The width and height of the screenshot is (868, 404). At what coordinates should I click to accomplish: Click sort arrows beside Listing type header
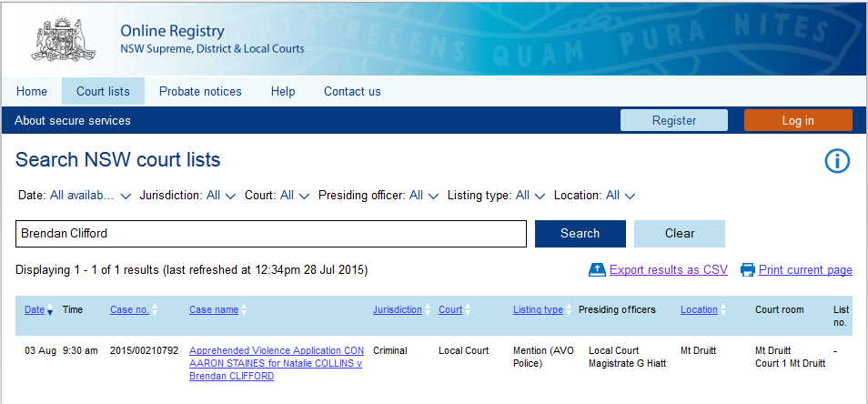[x=570, y=310]
